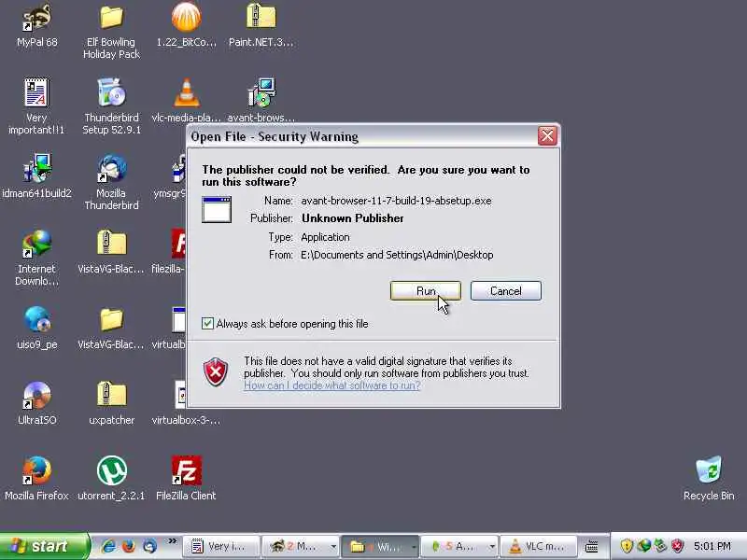The height and width of the screenshot is (560, 747).
Task: Switch to the 'Very i...' taskbar window
Action: 222,547
